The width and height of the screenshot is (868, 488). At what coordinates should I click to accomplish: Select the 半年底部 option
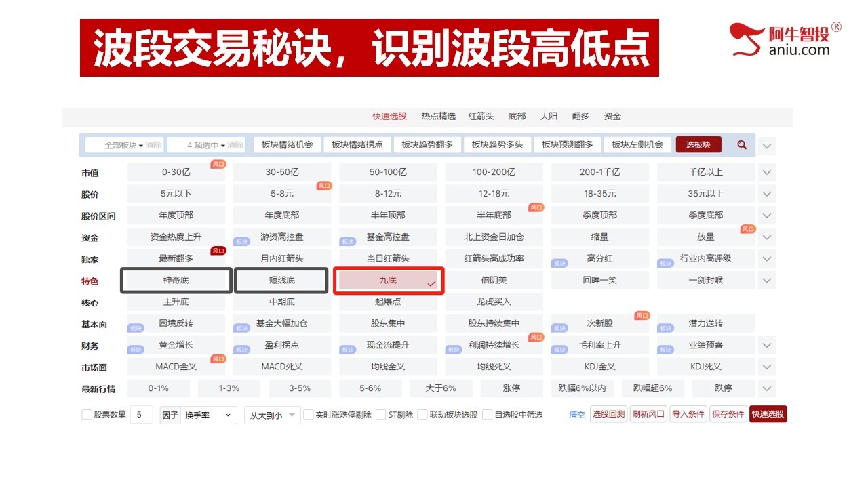pos(494,216)
